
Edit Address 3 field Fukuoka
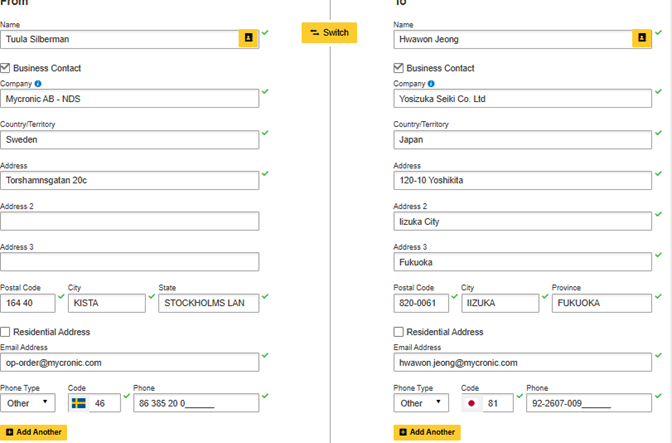point(522,262)
